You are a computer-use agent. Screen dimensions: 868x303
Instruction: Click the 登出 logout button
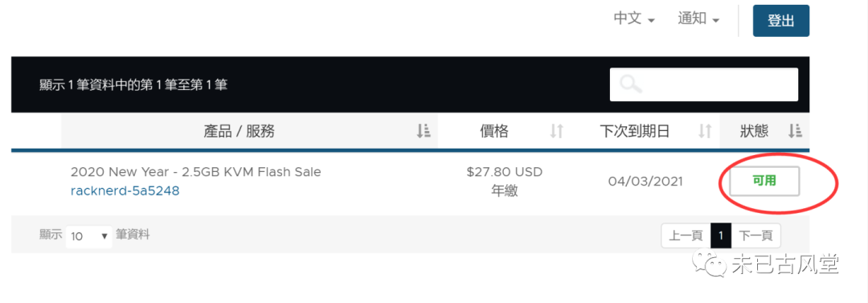tap(781, 21)
